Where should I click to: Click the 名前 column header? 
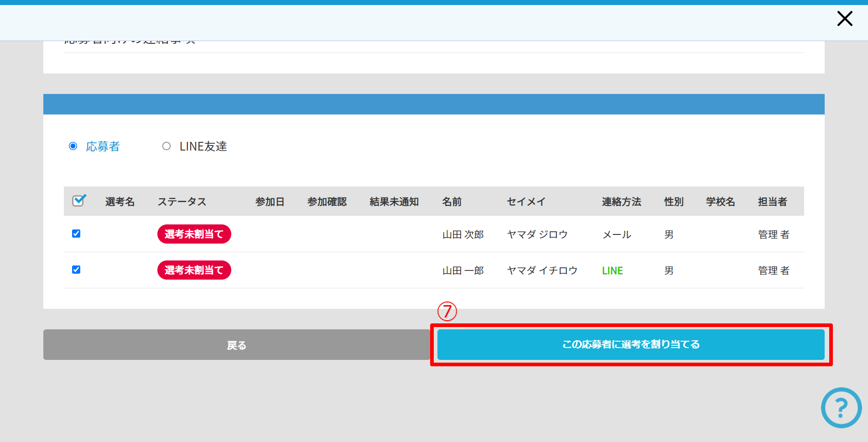[452, 202]
